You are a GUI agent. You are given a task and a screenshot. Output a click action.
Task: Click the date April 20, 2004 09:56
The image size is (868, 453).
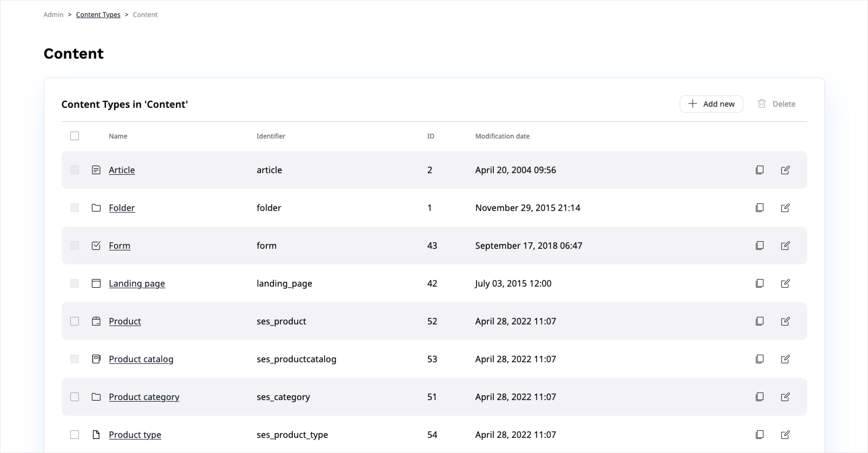(515, 170)
